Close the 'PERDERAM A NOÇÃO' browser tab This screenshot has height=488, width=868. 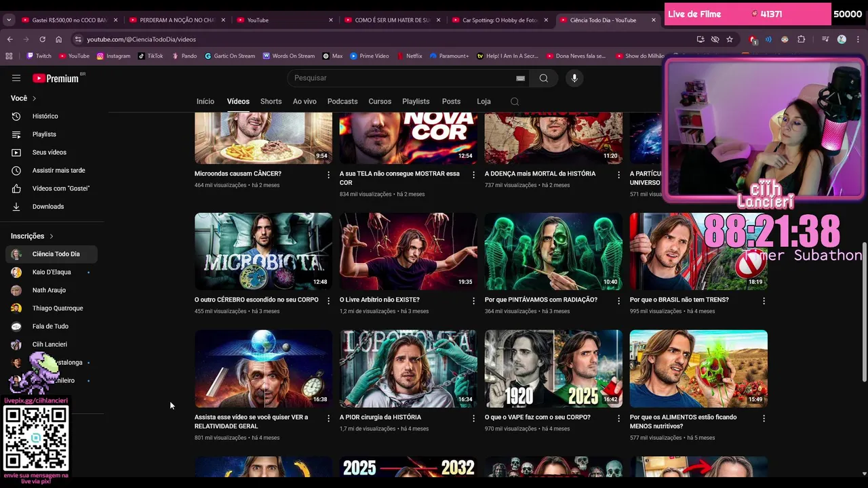point(223,20)
